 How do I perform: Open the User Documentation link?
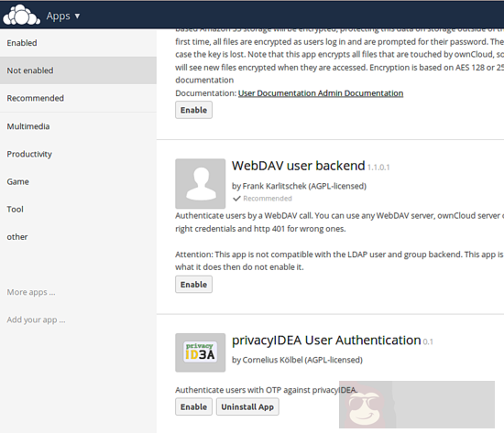277,93
